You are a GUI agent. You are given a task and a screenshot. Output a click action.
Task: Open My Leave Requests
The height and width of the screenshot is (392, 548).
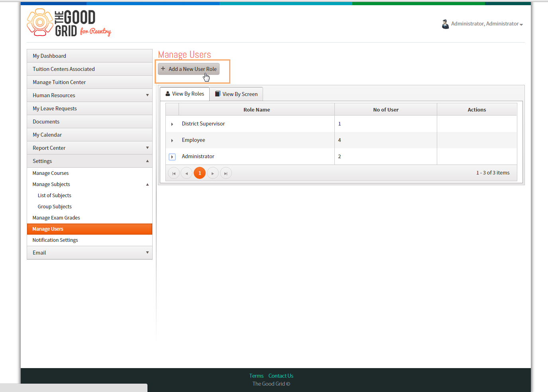point(90,108)
